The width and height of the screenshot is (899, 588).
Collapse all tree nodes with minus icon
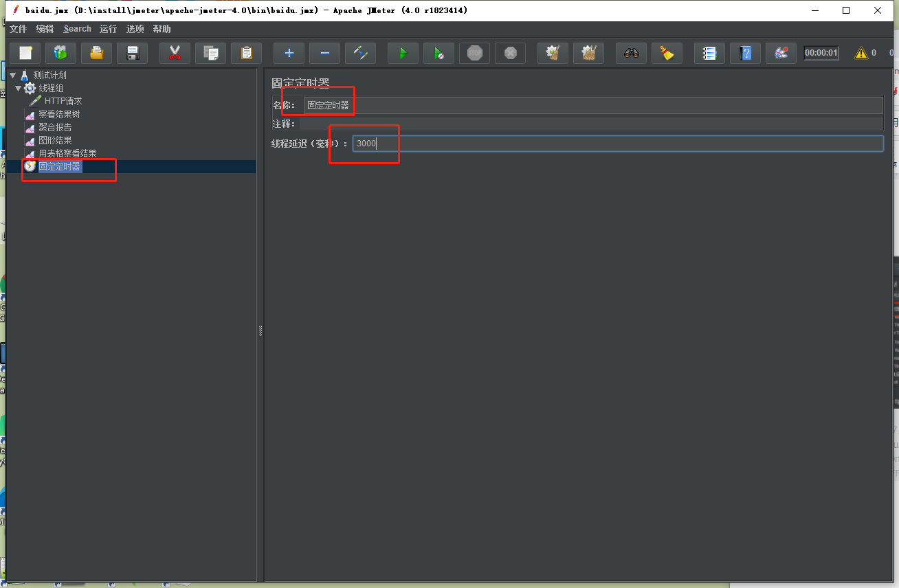(324, 53)
